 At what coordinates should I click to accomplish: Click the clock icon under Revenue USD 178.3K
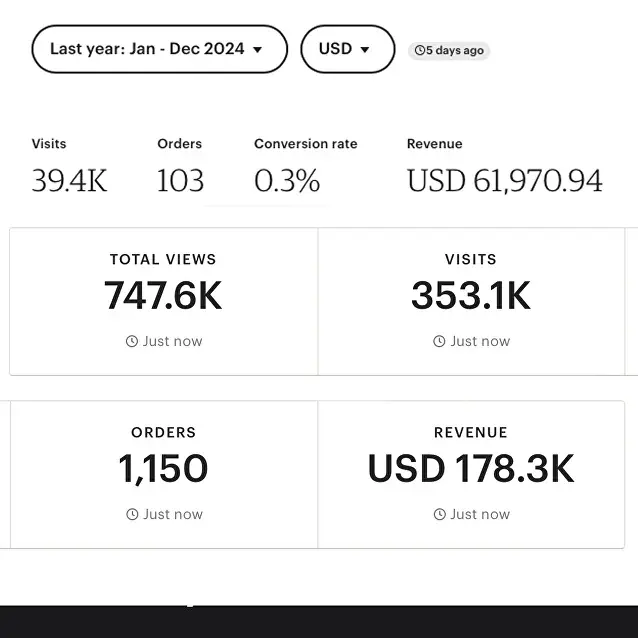pyautogui.click(x=439, y=514)
